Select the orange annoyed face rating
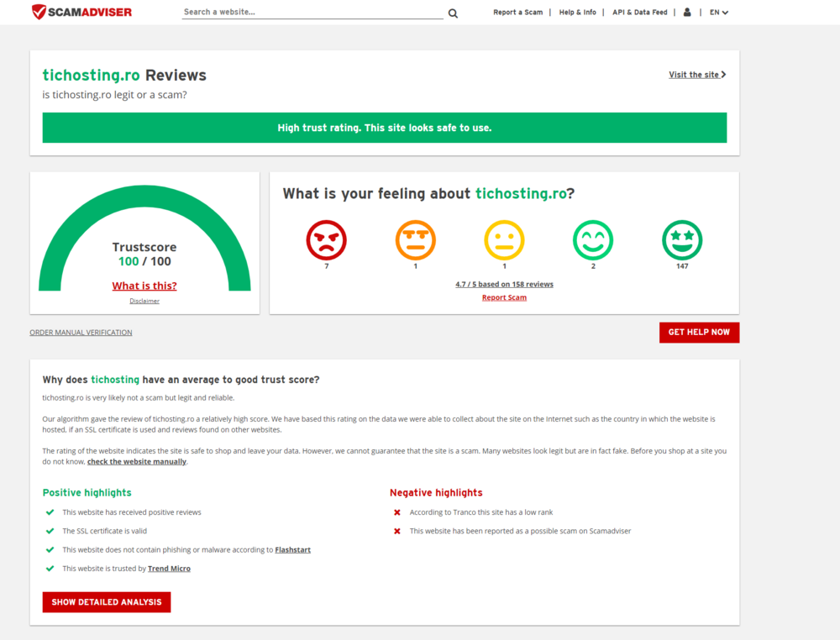The width and height of the screenshot is (840, 640). click(415, 240)
